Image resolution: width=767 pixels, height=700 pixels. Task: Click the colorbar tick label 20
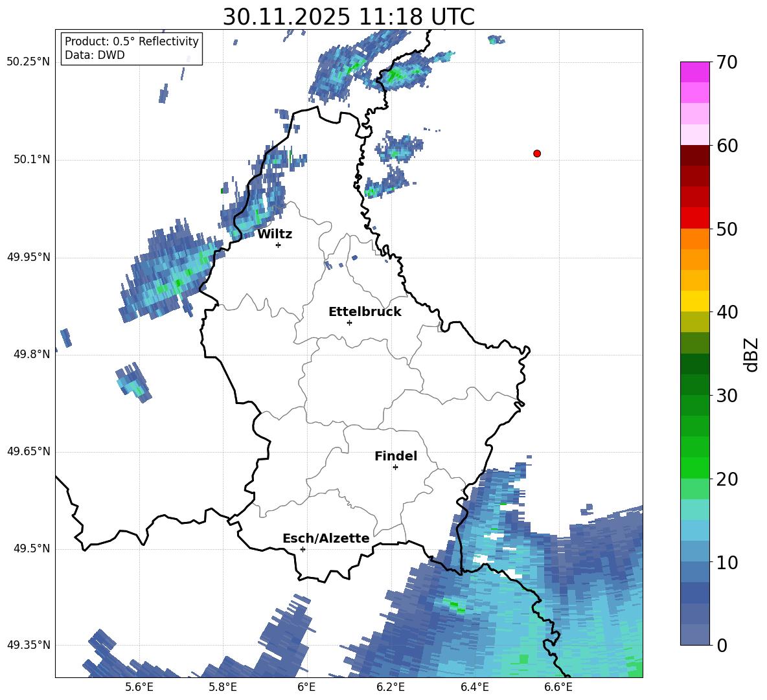[x=727, y=480]
